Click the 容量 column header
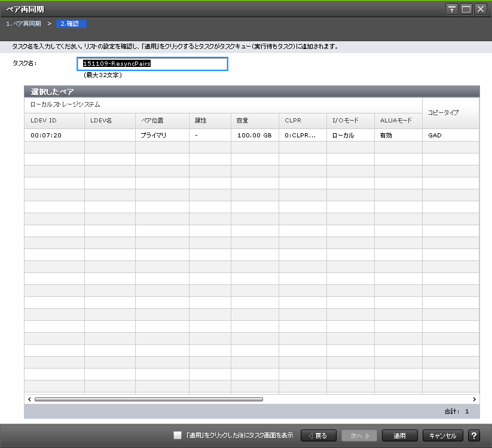The width and height of the screenshot is (492, 448). pyautogui.click(x=254, y=121)
